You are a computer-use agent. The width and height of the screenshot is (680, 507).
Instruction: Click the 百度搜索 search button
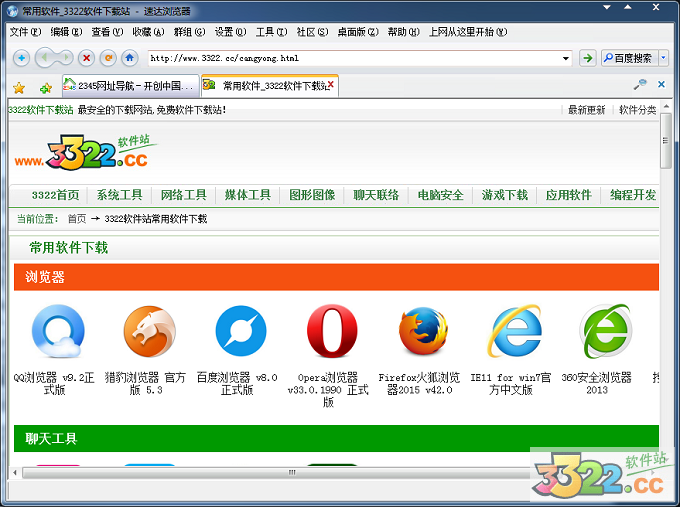pos(629,58)
